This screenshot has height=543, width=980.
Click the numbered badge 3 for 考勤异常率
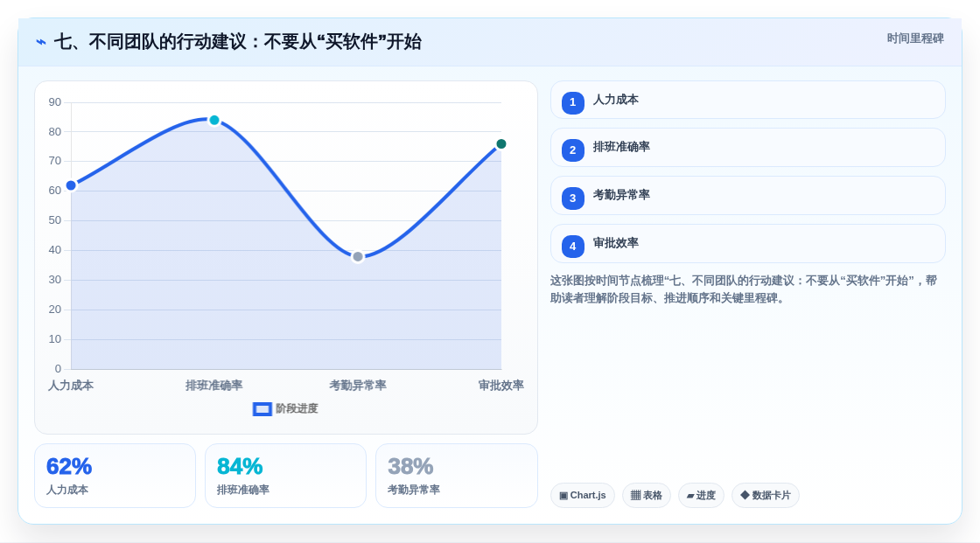(572, 198)
